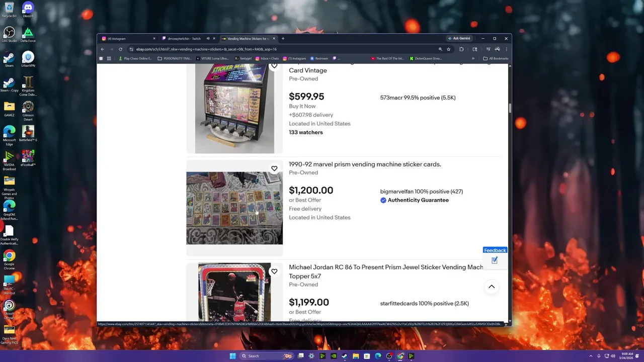
Task: Open Google Chrome desktop shortcut
Action: click(9, 260)
